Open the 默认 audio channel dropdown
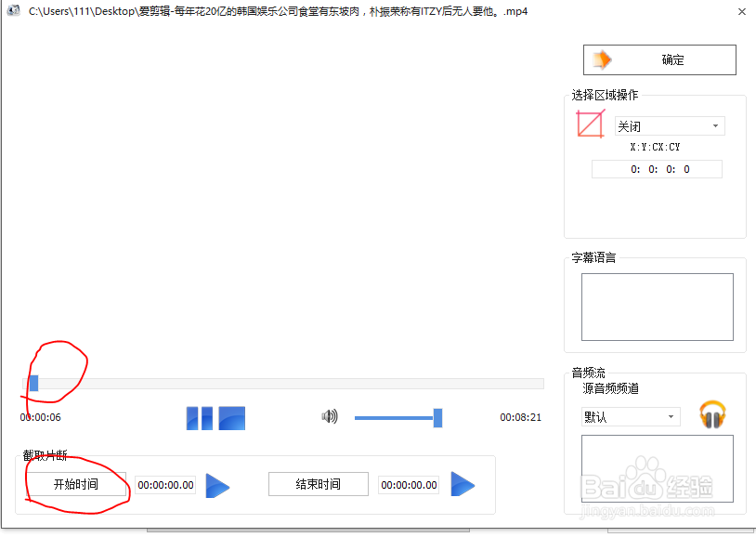This screenshot has width=756, height=537. (x=630, y=416)
